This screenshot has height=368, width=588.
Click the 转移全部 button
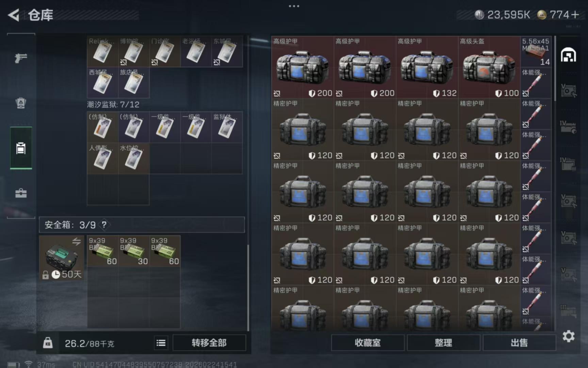click(x=209, y=343)
